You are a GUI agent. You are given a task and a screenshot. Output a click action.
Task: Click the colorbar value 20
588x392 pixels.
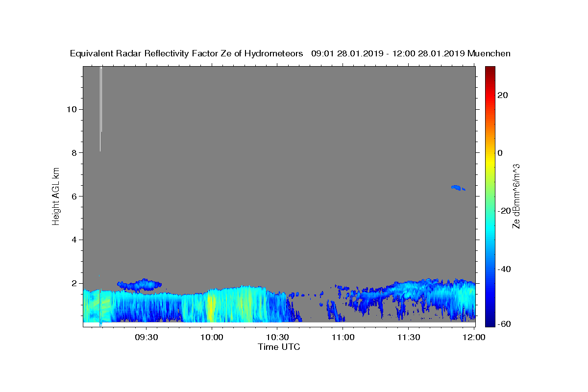coord(503,95)
